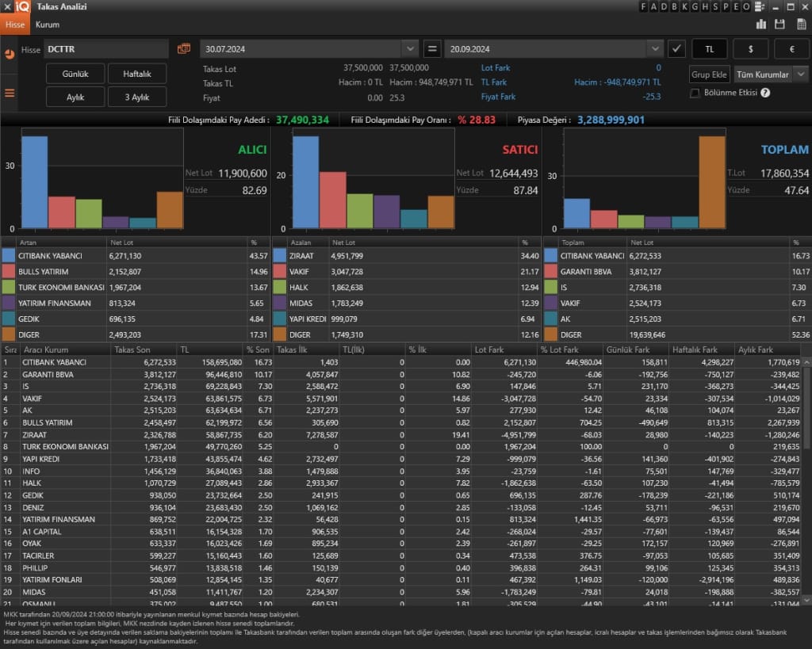The height and width of the screenshot is (649, 812).
Task: Click red swatch next to BULLS YATIRIM in Artan
Action: [x=9, y=272]
